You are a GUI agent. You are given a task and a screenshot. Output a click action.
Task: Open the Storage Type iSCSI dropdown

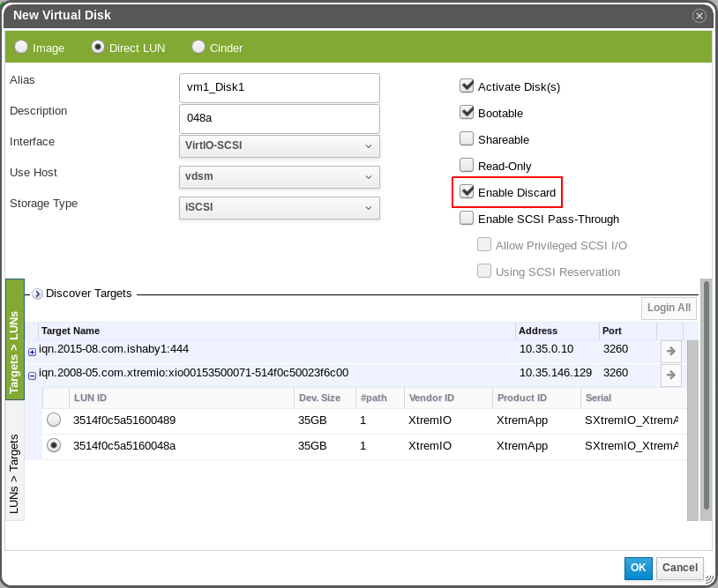[279, 207]
